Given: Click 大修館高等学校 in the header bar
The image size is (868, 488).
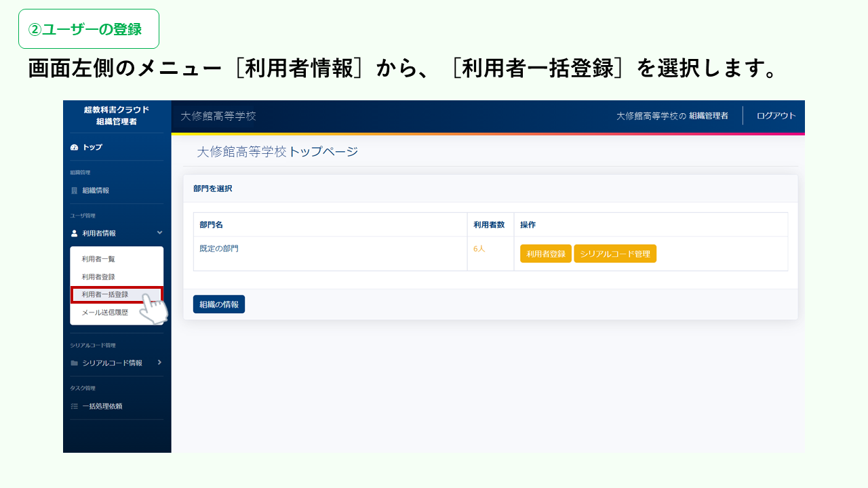Looking at the screenshot, I should click(218, 116).
